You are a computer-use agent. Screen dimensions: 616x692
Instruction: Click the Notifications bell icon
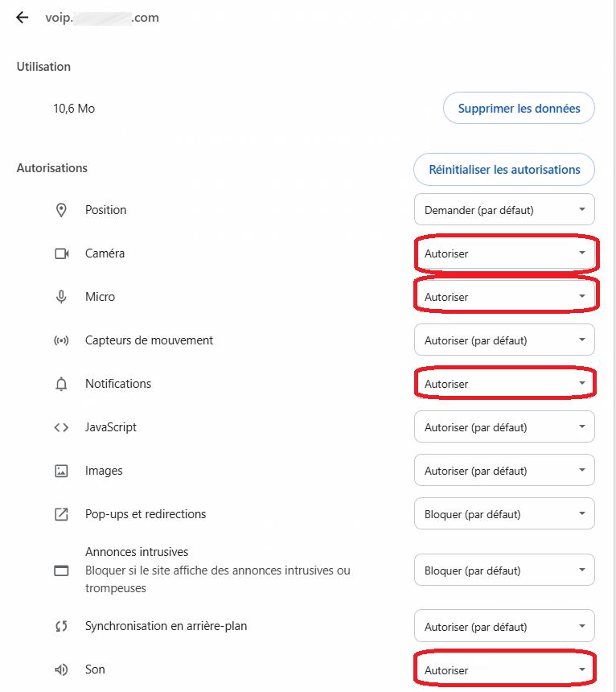tap(61, 384)
